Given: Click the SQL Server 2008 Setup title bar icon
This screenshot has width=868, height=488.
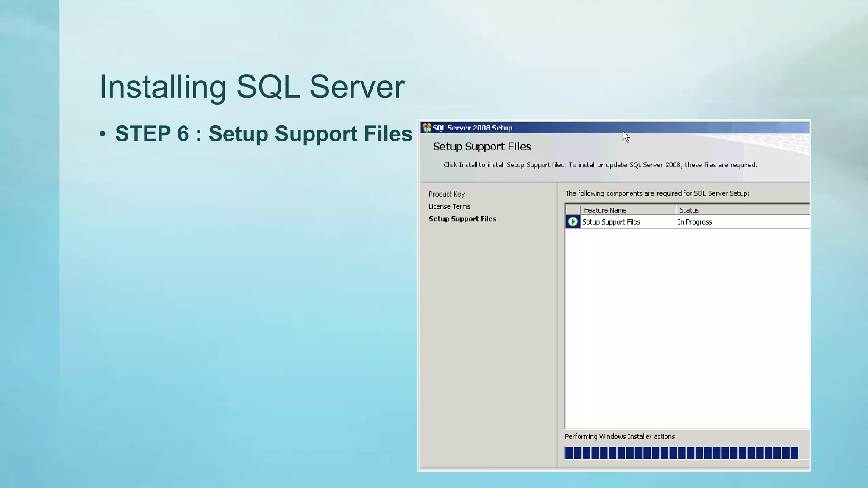Looking at the screenshot, I should pos(427,128).
